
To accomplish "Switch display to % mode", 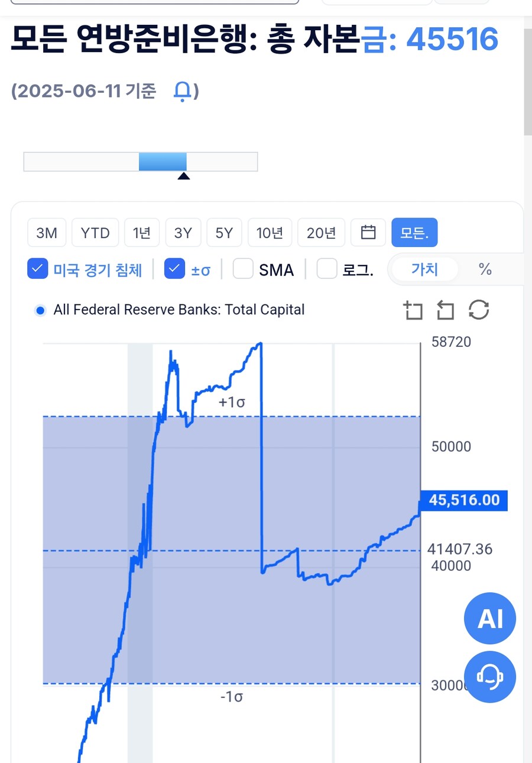I will 485,270.
